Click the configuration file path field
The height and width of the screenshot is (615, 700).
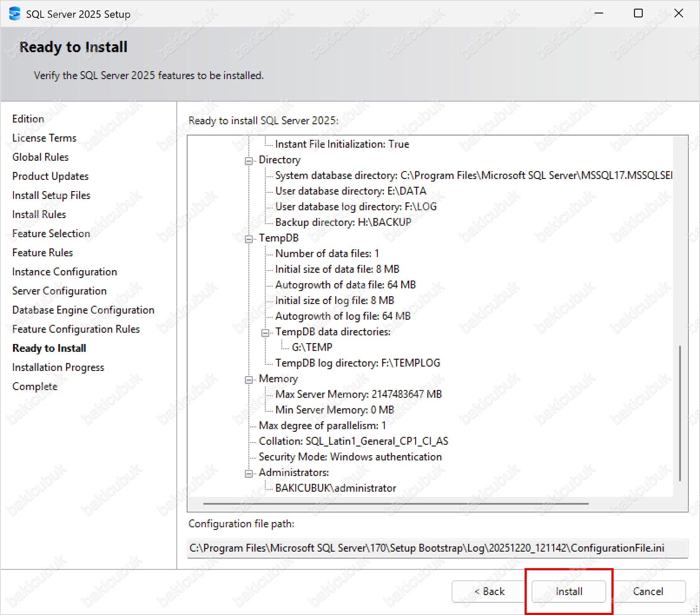437,548
